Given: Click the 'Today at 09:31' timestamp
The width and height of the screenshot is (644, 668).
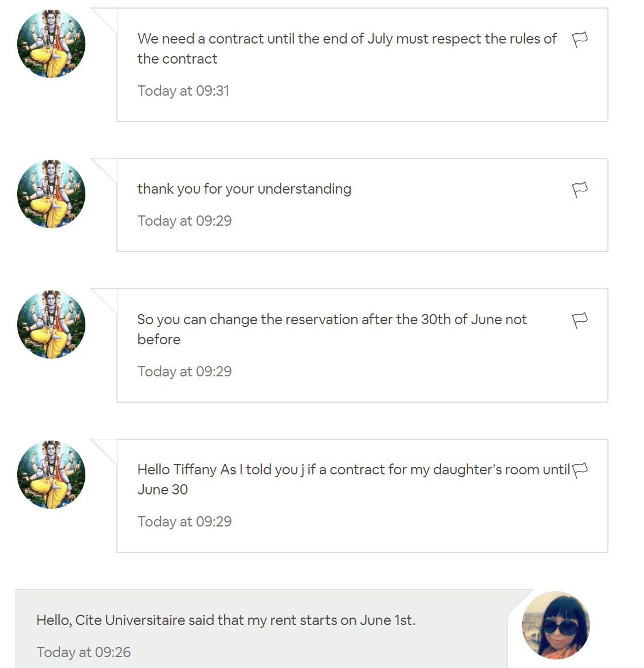Looking at the screenshot, I should point(183,91).
